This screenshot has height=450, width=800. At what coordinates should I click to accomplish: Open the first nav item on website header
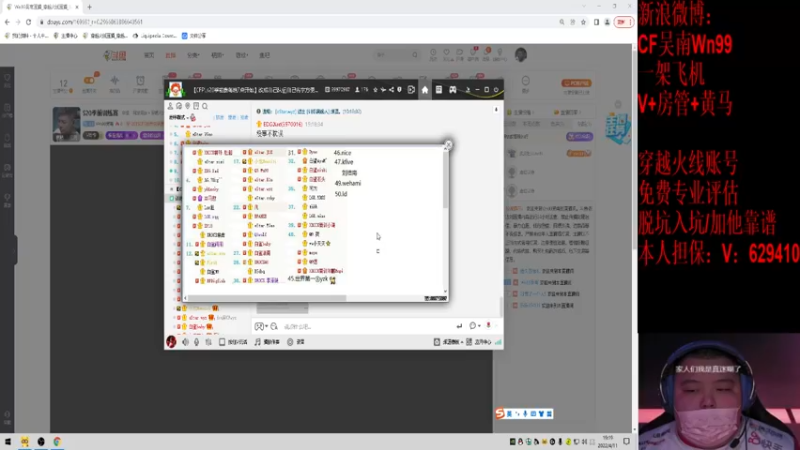[x=149, y=55]
